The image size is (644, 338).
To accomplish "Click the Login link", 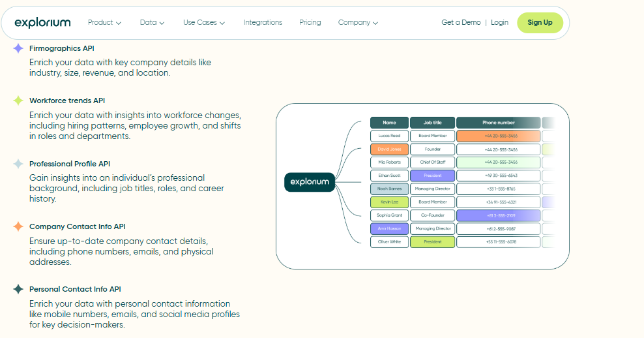I will pyautogui.click(x=499, y=23).
